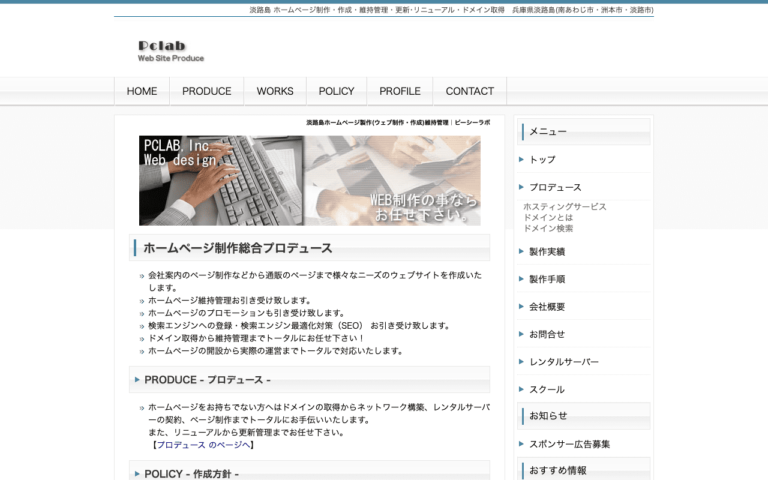This screenshot has width=768, height=480.
Task: Click the top header description text line
Action: click(x=451, y=10)
